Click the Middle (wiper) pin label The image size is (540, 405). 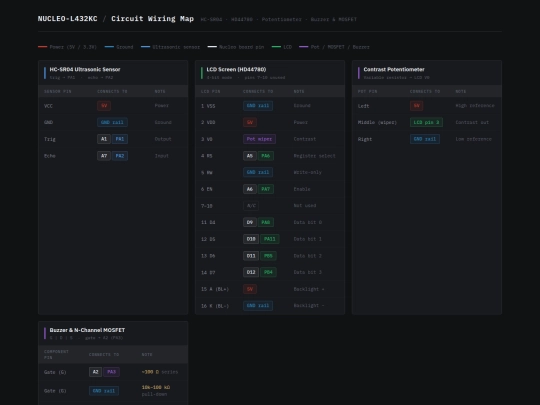pos(377,122)
